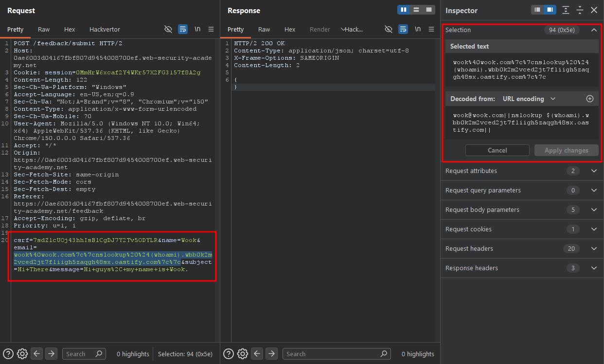Open the Response panel hamburger options menu
Viewport: 604px width, 364px height.
coord(431,29)
